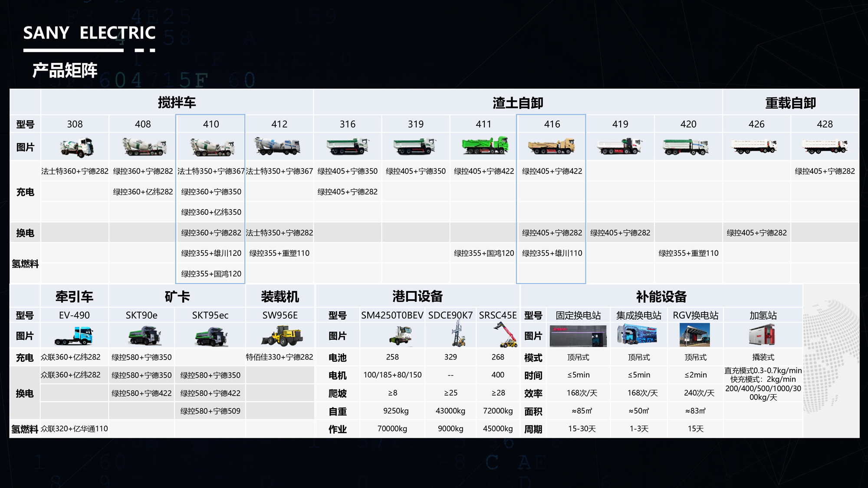The width and height of the screenshot is (868, 488).
Task: Select the 搅拌车 category header
Action: click(177, 102)
